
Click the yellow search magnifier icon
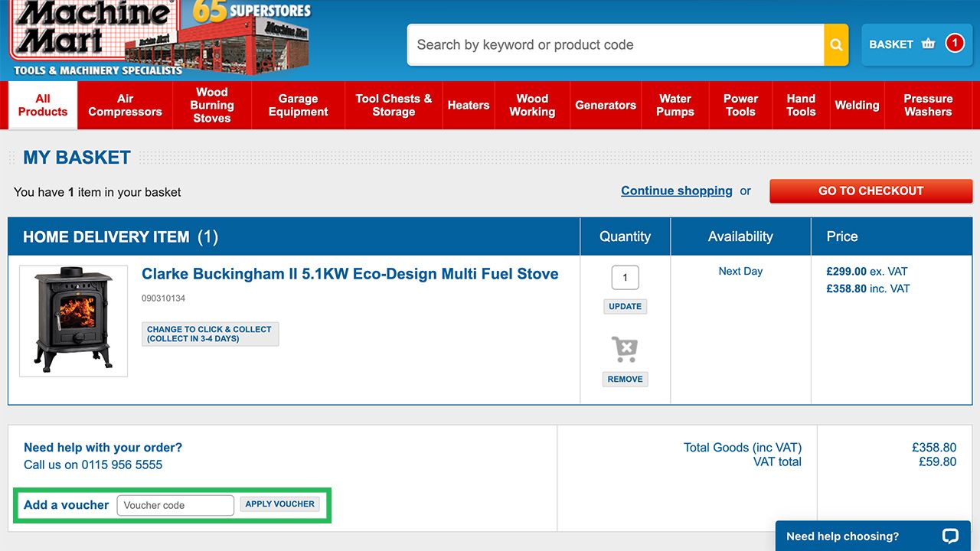coord(836,45)
